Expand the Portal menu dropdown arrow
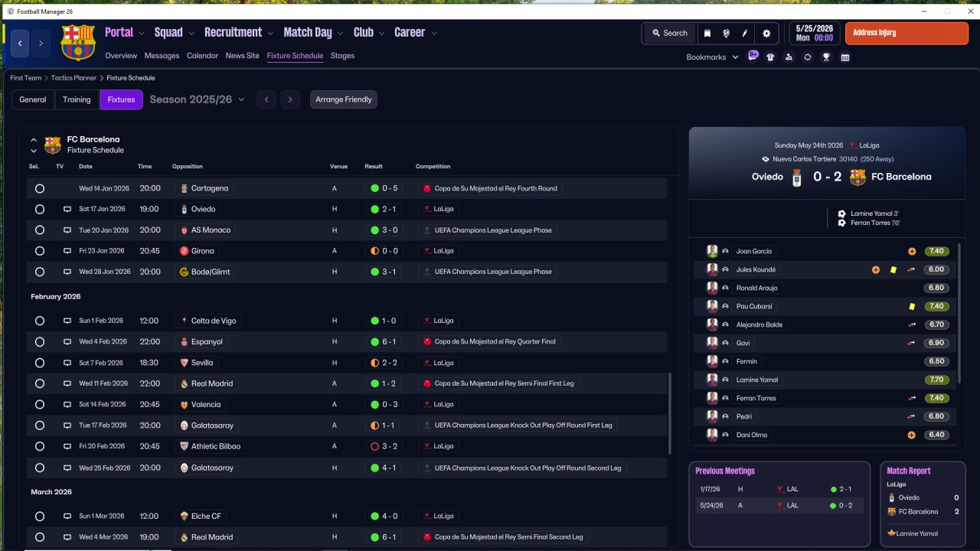This screenshot has height=551, width=980. (141, 33)
